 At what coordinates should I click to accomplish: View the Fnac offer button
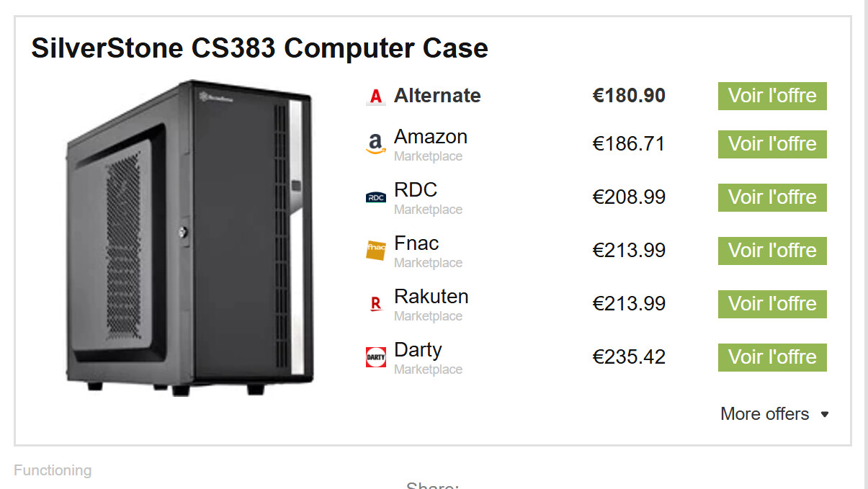point(771,251)
